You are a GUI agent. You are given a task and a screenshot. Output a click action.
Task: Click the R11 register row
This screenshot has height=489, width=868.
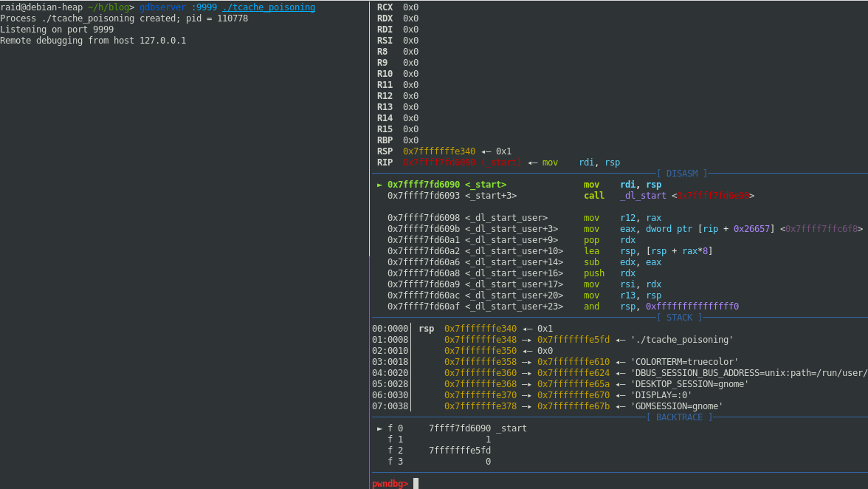tap(397, 85)
